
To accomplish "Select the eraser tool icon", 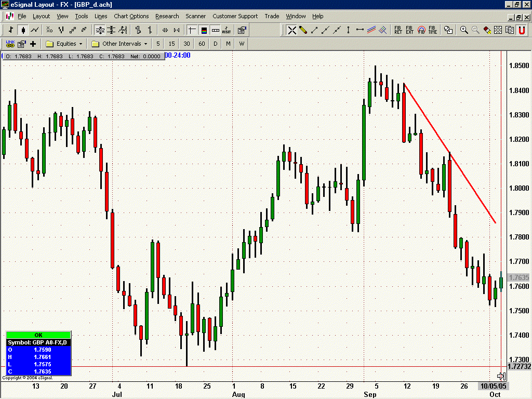I will (487, 30).
